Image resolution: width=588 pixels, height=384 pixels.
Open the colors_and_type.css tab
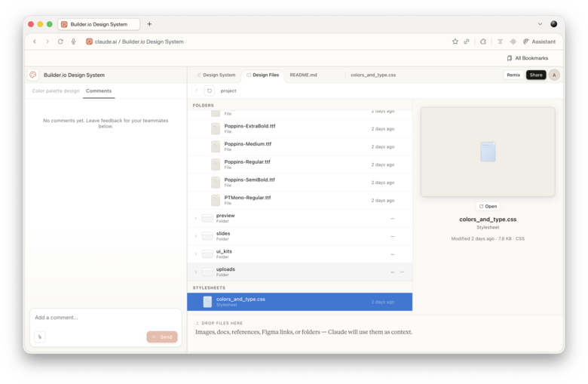coord(373,75)
